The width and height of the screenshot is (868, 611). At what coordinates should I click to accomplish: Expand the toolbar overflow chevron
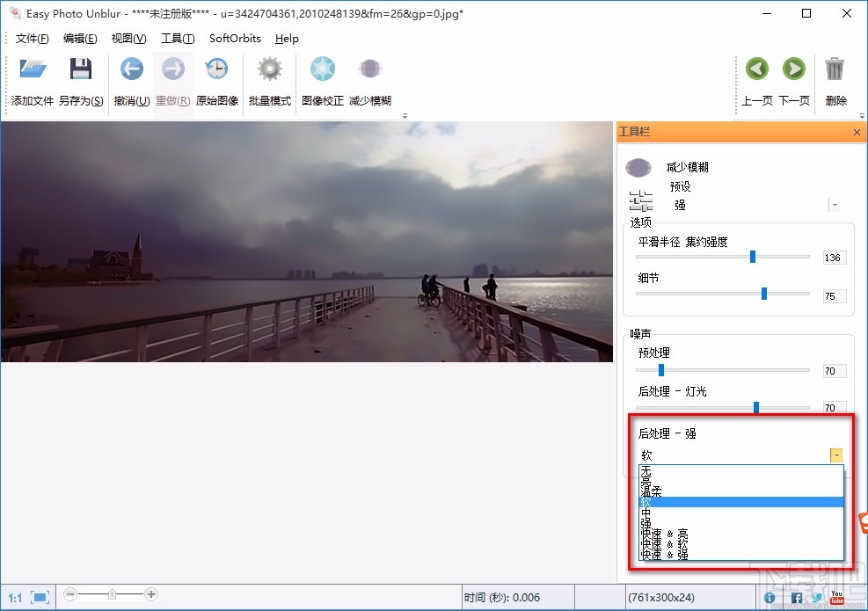point(405,114)
